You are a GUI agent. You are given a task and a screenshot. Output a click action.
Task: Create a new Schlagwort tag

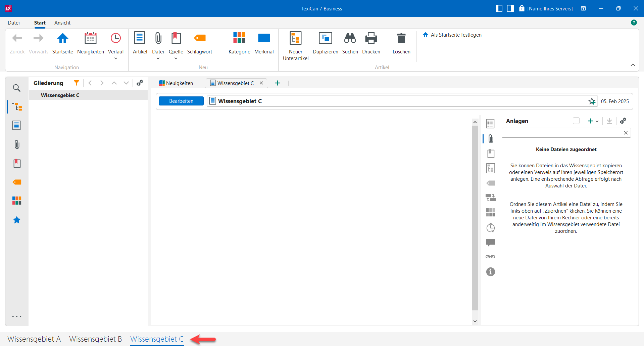(x=199, y=39)
